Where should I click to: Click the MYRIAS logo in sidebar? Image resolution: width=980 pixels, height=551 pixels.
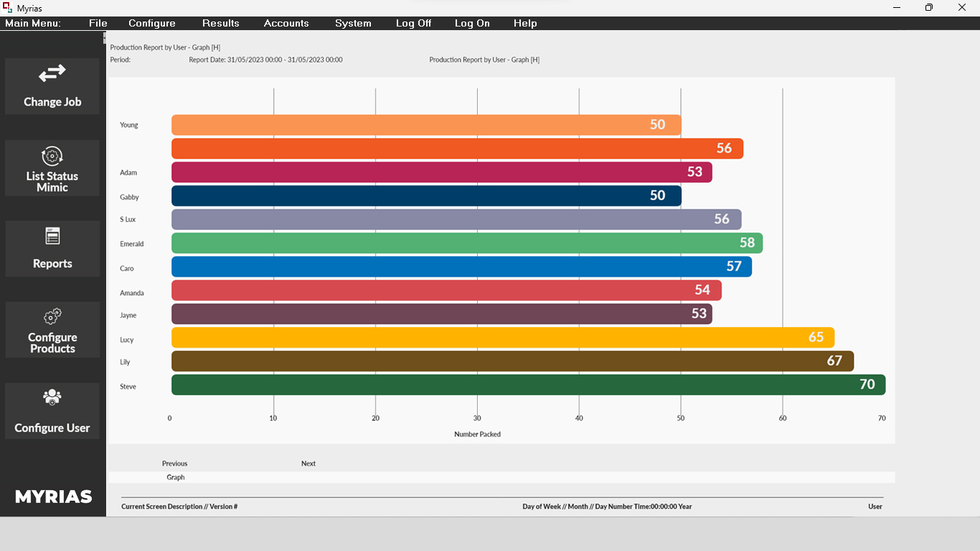point(54,496)
